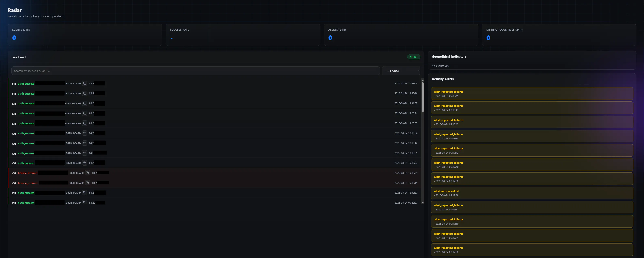The width and height of the screenshot is (644, 258).
Task: Click CH country code in 11:31:02 row
Action: pos(14,104)
